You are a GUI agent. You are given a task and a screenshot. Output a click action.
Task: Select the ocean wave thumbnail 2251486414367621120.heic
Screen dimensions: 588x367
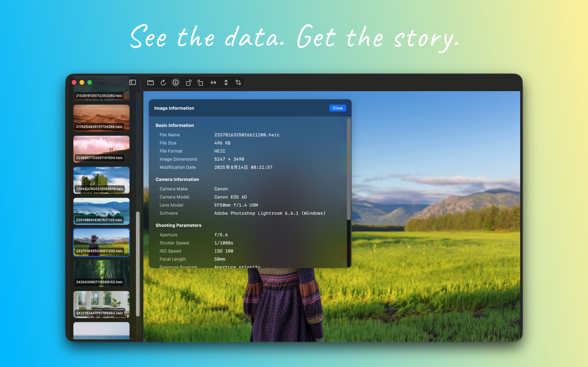coord(101,211)
